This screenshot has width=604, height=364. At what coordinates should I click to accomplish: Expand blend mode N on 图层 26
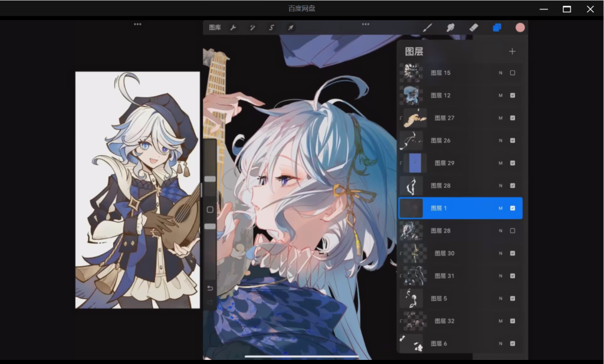tap(501, 140)
